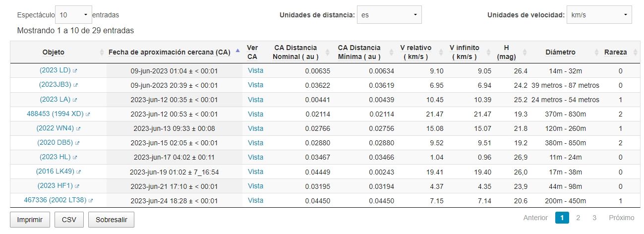Open Vista link for (2023 LA)
The height and width of the screenshot is (234, 644).
(255, 100)
